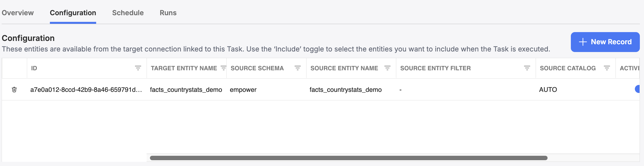The width and height of the screenshot is (644, 166).
Task: Open filter menu for ID column
Action: (x=138, y=68)
